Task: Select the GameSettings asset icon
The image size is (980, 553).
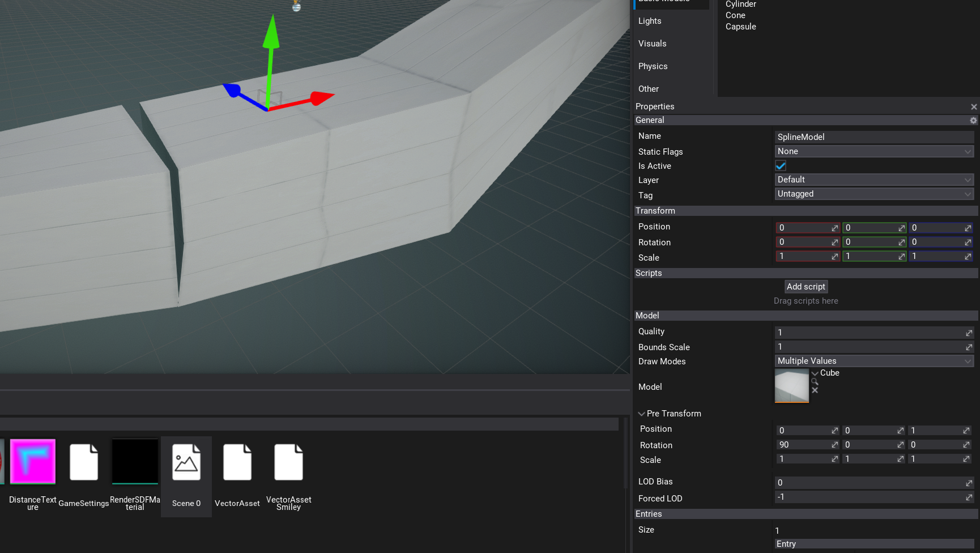Action: tap(83, 462)
